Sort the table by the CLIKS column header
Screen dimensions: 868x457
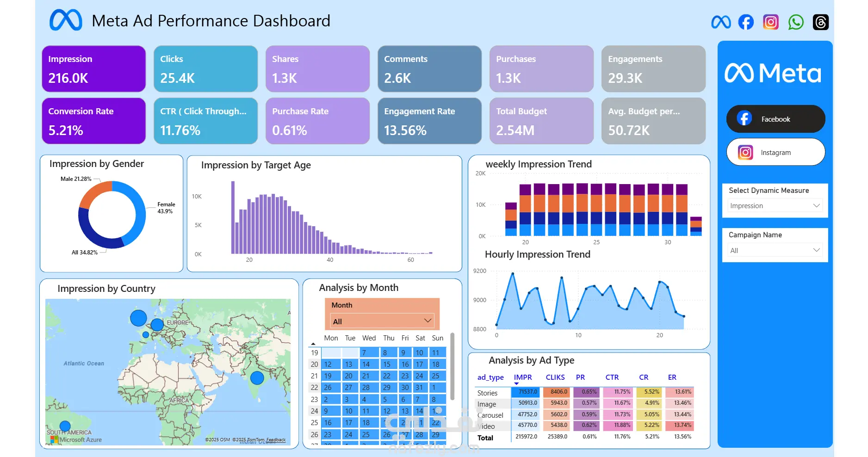tap(555, 377)
